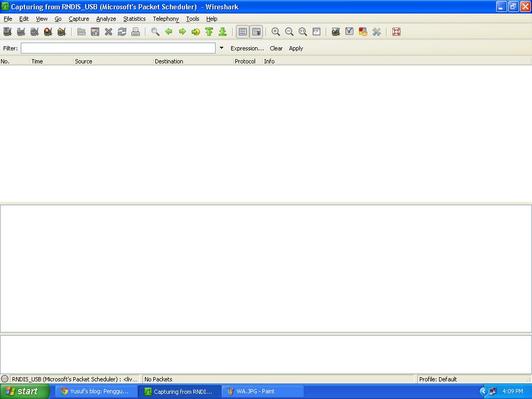This screenshot has height=399, width=532.
Task: Sort packets by Source column
Action: (x=113, y=61)
